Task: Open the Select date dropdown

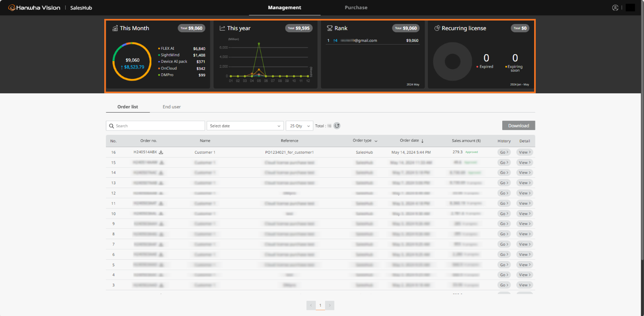Action: pyautogui.click(x=245, y=126)
